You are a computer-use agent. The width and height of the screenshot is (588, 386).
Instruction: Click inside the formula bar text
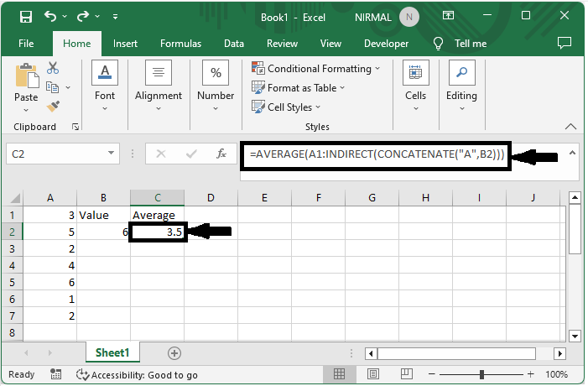(377, 154)
